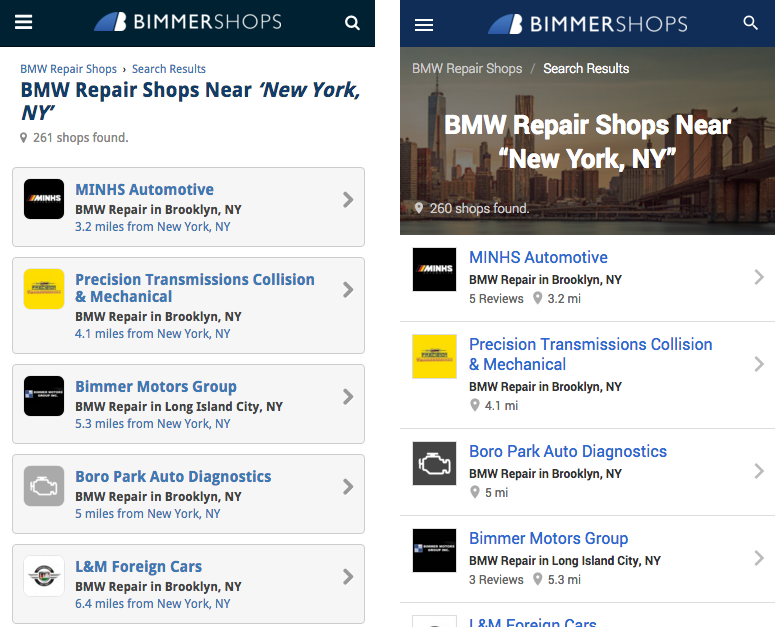775x627 pixels.
Task: Click '5 miles from New York, NY' text
Action: tap(148, 513)
